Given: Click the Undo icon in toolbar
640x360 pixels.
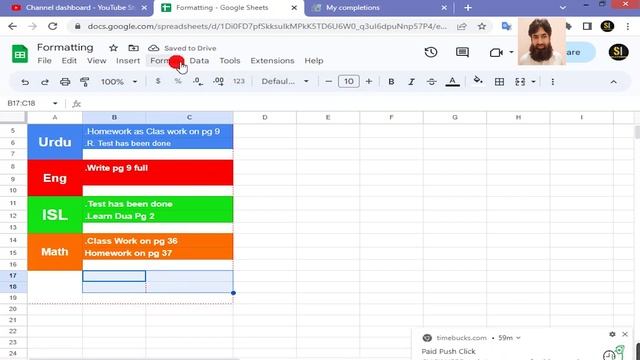Looking at the screenshot, I should click(x=25, y=82).
